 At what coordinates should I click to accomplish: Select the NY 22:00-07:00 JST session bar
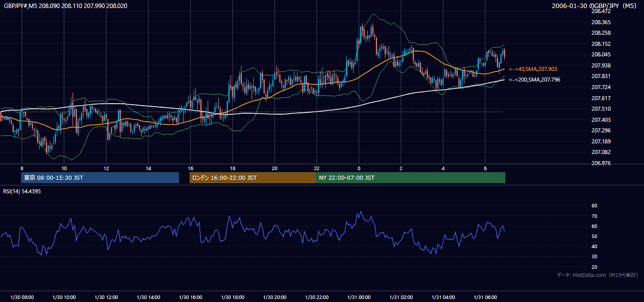411,178
